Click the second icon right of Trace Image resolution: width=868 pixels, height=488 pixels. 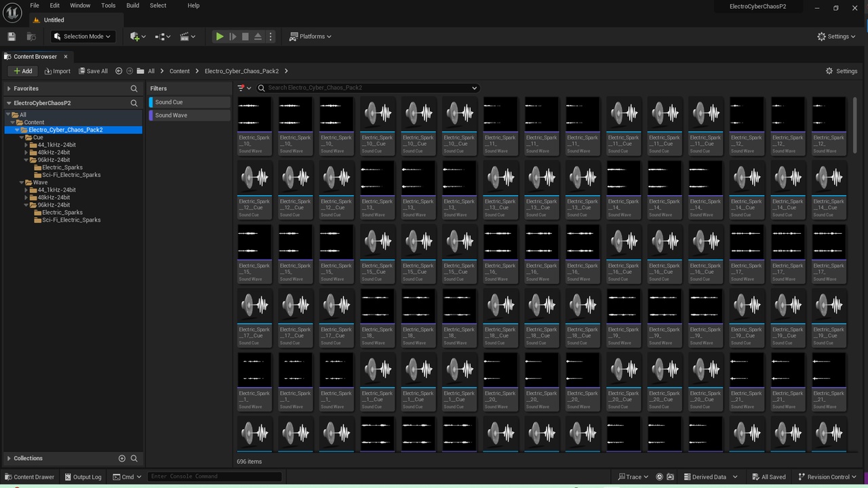[x=670, y=476]
